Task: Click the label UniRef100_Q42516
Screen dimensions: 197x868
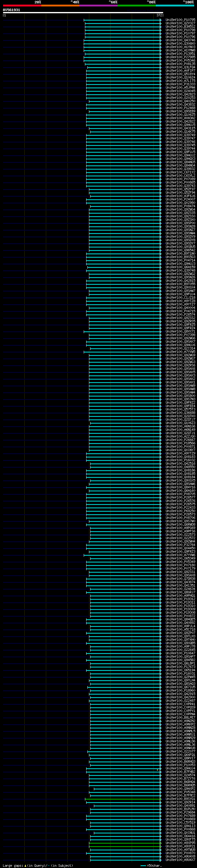Action: (180, 464)
